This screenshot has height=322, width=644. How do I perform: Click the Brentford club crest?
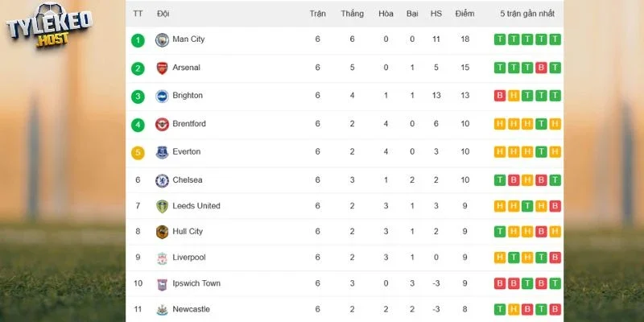tap(163, 124)
